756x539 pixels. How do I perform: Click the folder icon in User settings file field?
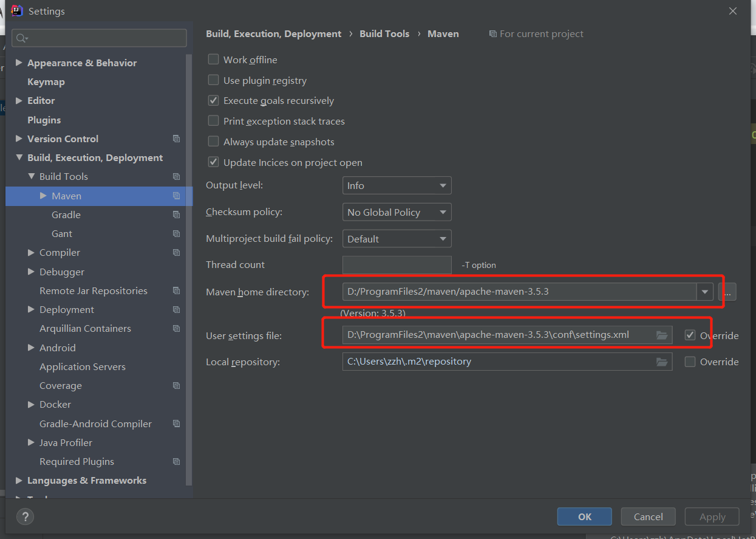(x=662, y=335)
